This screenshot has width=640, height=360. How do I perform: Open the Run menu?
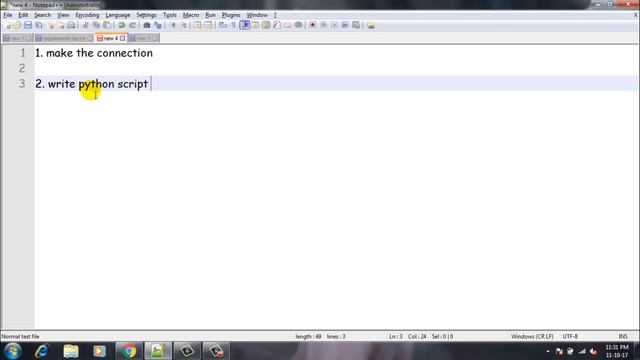point(210,15)
